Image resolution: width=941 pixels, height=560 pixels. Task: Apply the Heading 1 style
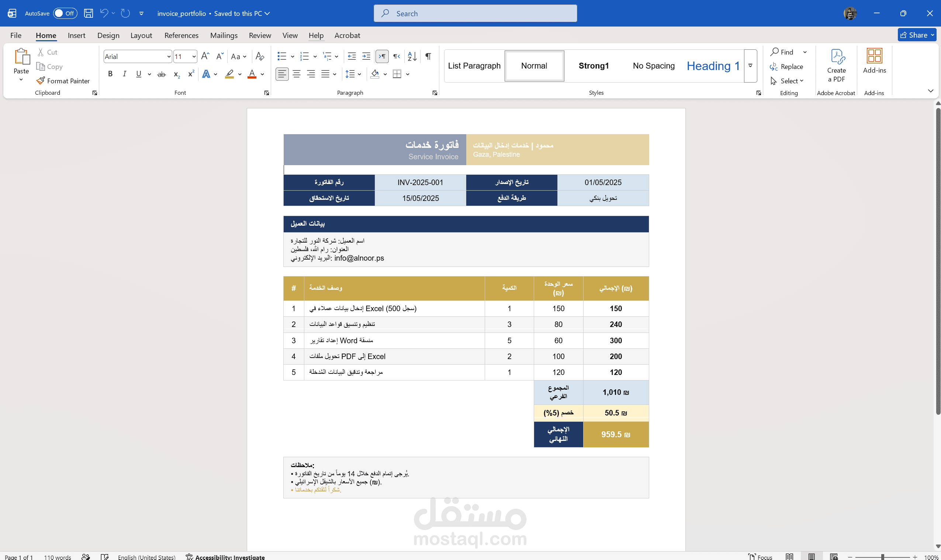[x=713, y=66]
